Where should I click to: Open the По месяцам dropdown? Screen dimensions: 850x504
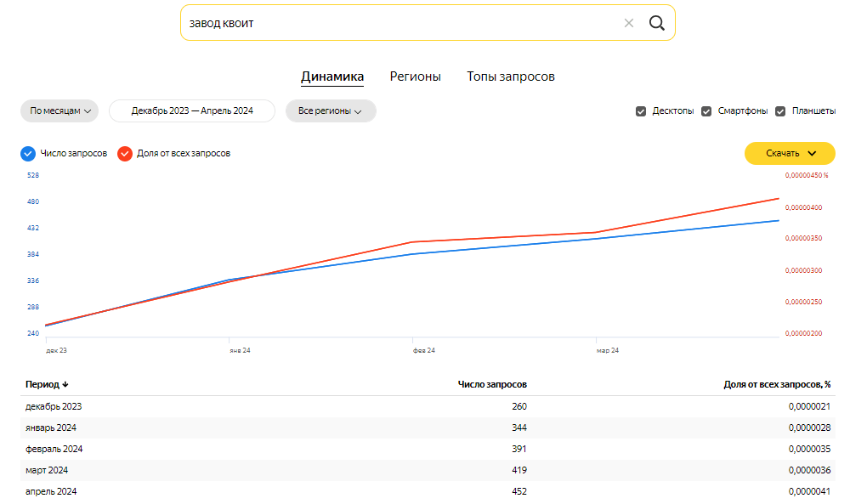coord(59,111)
